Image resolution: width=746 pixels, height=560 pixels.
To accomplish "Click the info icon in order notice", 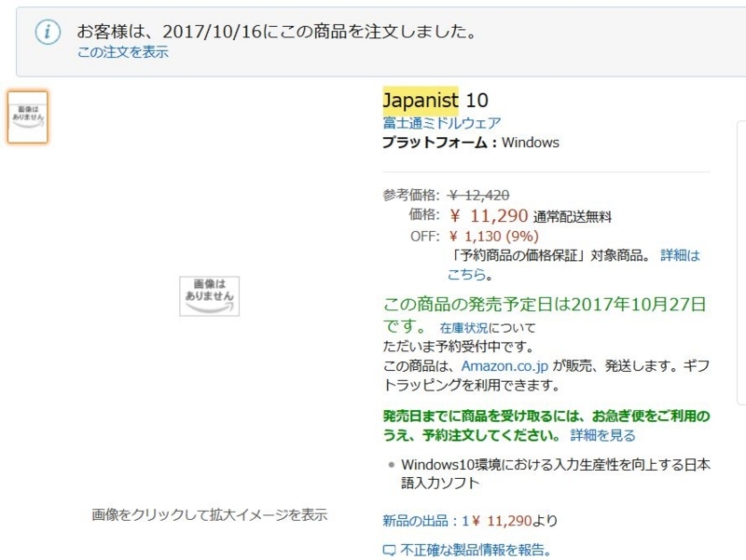I will (48, 33).
